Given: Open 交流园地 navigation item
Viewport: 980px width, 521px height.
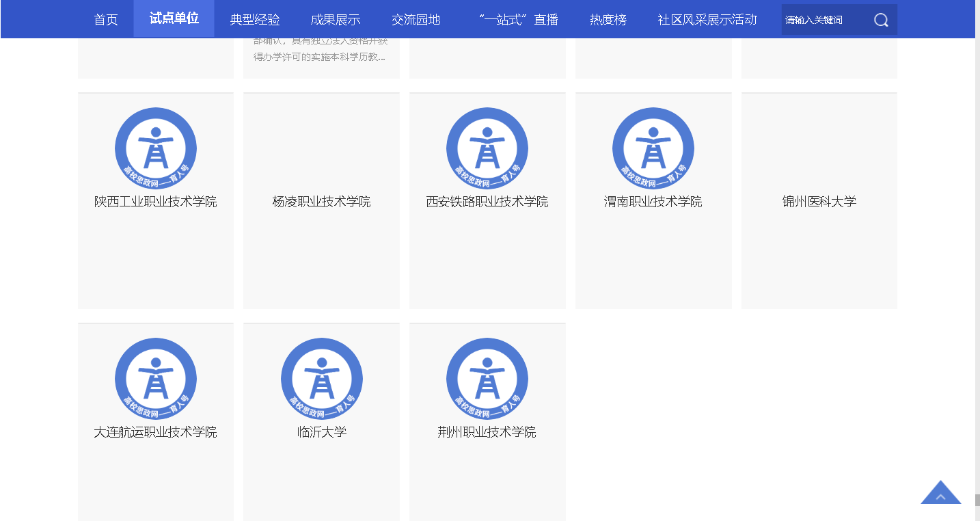Looking at the screenshot, I should click(416, 20).
